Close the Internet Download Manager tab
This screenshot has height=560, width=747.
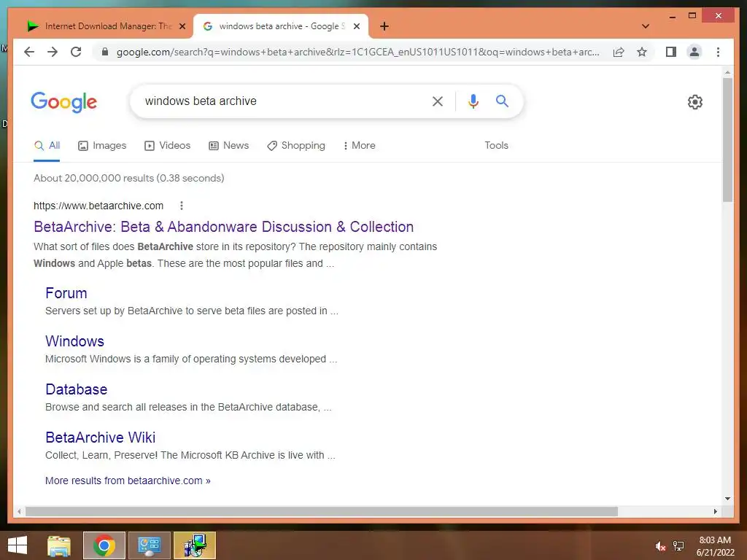(182, 26)
